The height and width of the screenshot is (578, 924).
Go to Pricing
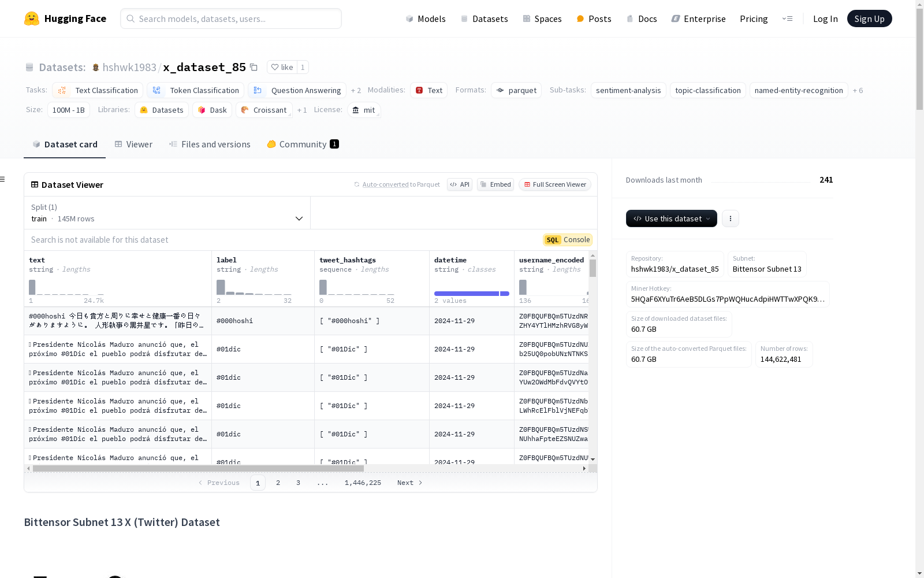[x=754, y=18]
